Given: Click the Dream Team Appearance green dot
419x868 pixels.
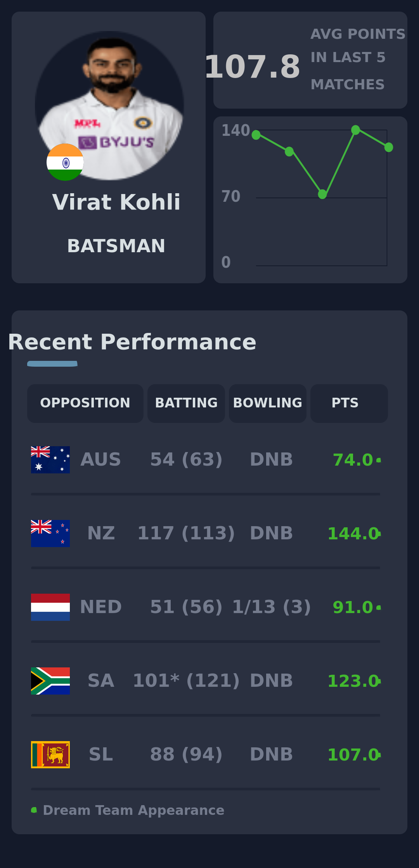Looking at the screenshot, I should coord(34,810).
